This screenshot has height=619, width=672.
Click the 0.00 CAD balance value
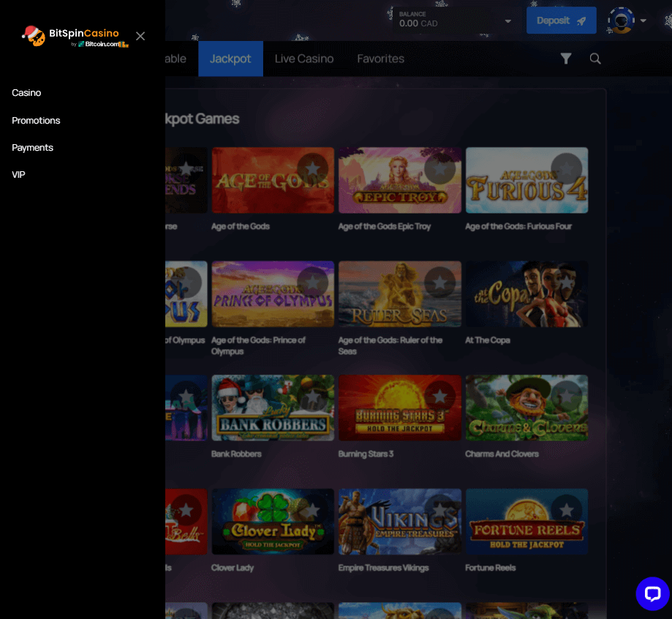click(x=418, y=23)
